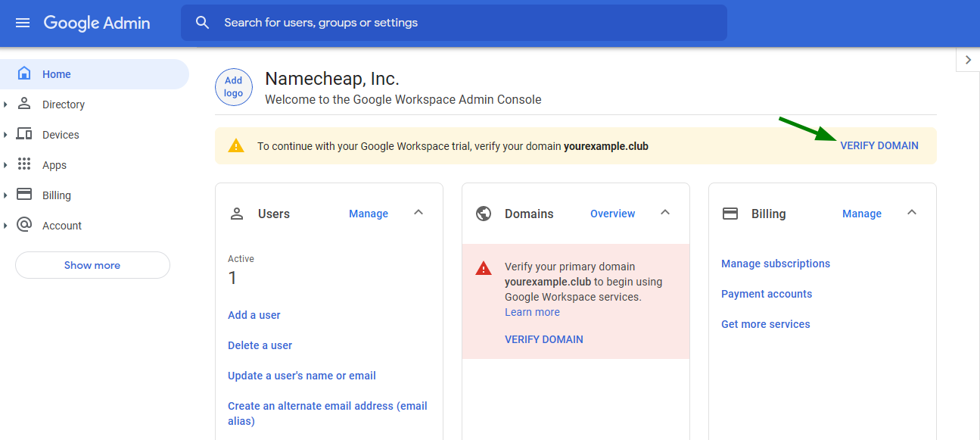Click Payment accounts link
The width and height of the screenshot is (980, 440).
click(767, 294)
